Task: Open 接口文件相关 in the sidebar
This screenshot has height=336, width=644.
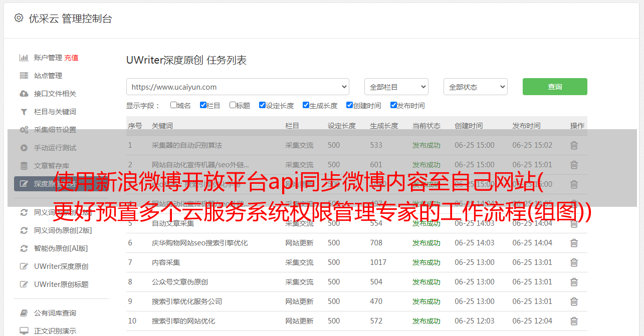Action: [55, 94]
